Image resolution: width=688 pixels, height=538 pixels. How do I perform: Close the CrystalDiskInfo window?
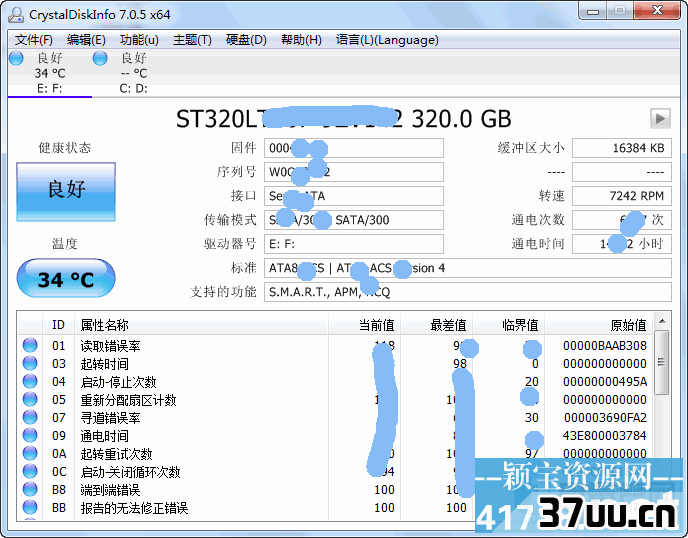657,11
